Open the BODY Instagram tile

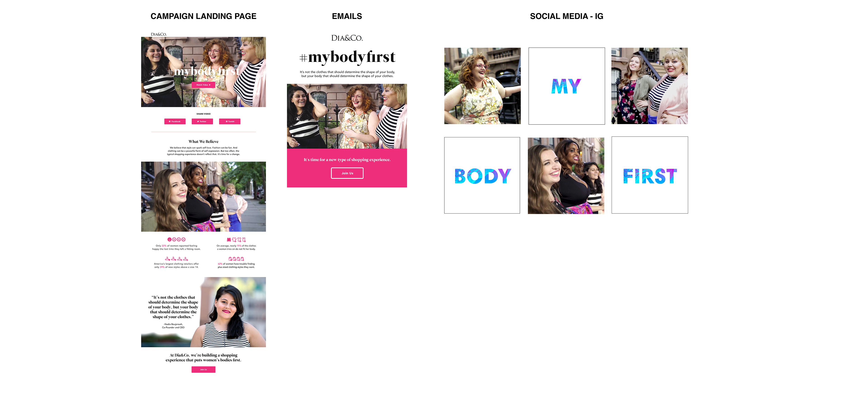[x=482, y=175]
